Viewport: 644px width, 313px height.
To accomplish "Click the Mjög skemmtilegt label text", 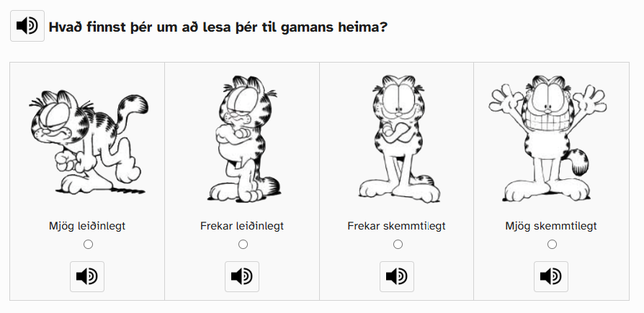I will pyautogui.click(x=551, y=226).
